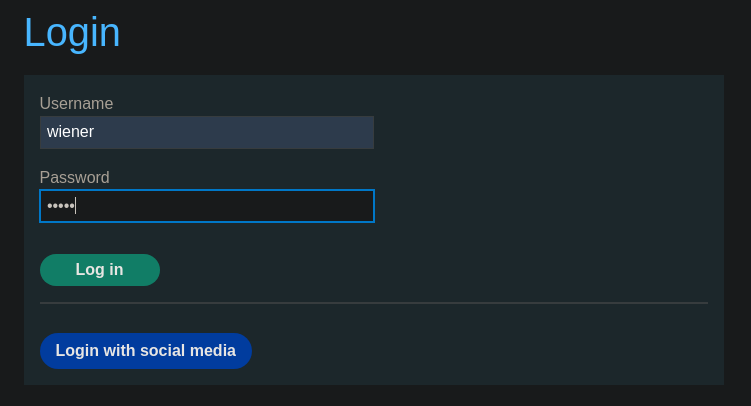Screen dimensions: 751x406
Task: Click the masked dots in the password box
Action: tap(60, 206)
